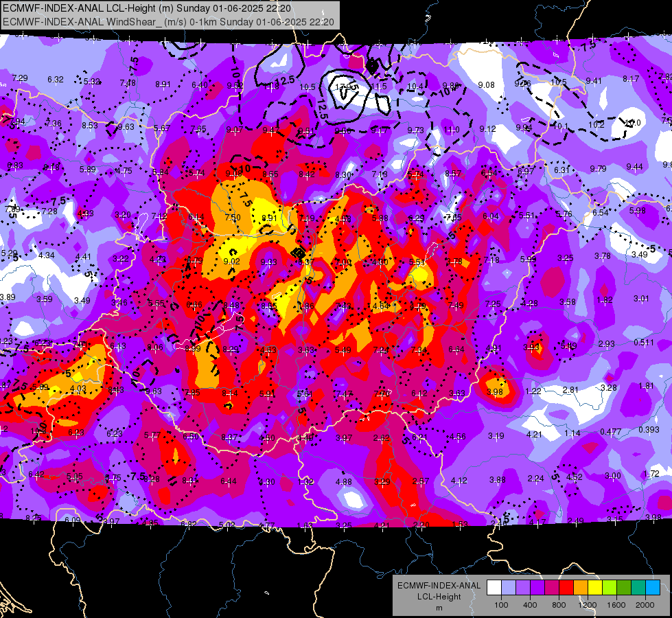Click the dark green legend swatch

623,588
